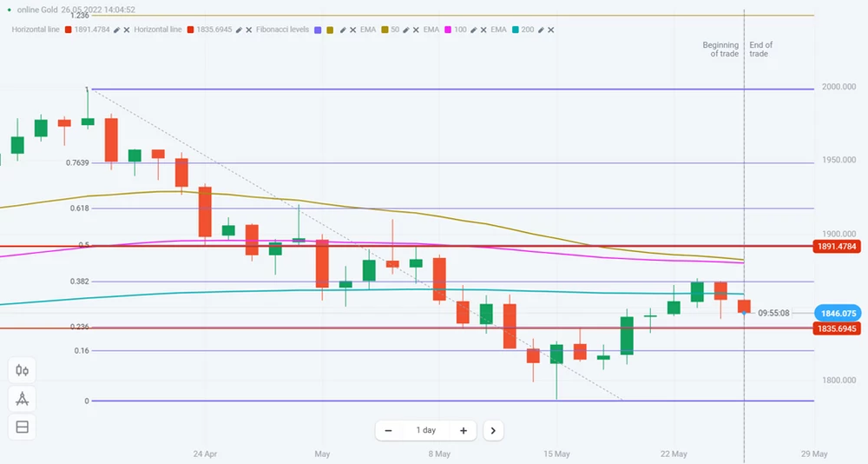Screen dimensions: 868x464
Task: Open the drawing tools compass icon
Action: 23,399
